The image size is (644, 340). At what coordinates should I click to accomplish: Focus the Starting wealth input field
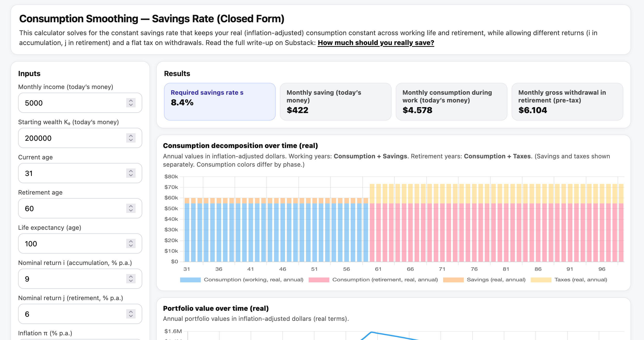pos(72,138)
